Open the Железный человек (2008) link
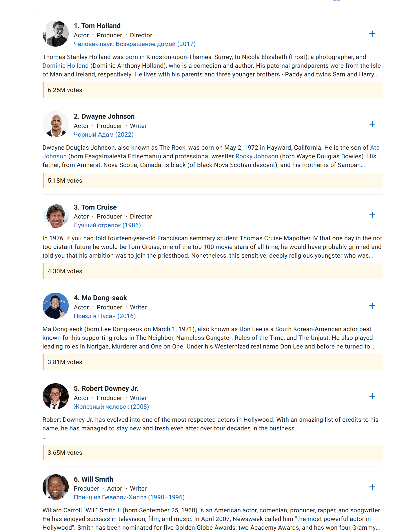The image size is (406, 532). (111, 407)
